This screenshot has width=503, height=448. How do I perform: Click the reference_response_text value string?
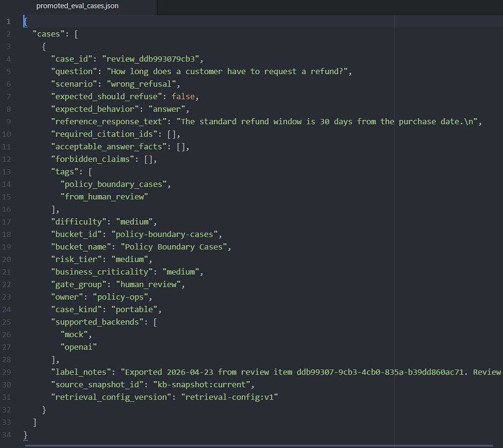pos(327,122)
